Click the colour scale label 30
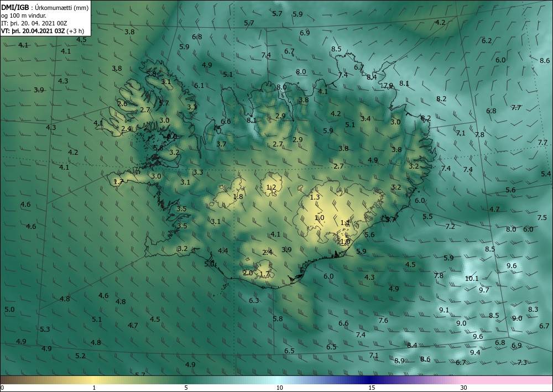 [464, 388]
